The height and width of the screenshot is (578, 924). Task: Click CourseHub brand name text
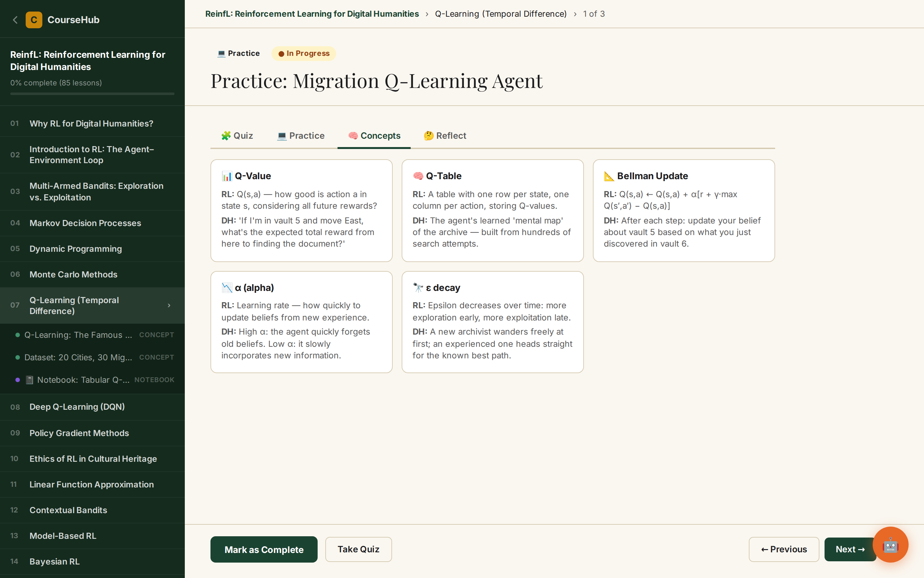point(73,20)
